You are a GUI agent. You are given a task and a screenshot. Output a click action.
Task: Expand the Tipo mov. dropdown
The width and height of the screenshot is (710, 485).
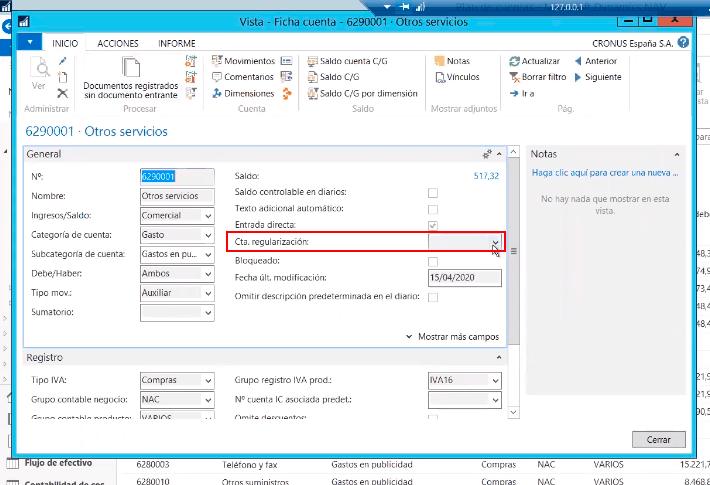point(208,293)
